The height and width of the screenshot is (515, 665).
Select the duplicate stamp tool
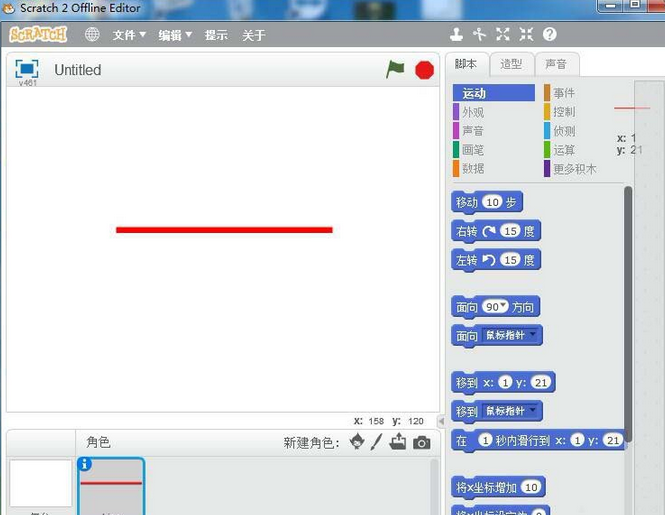click(x=456, y=34)
